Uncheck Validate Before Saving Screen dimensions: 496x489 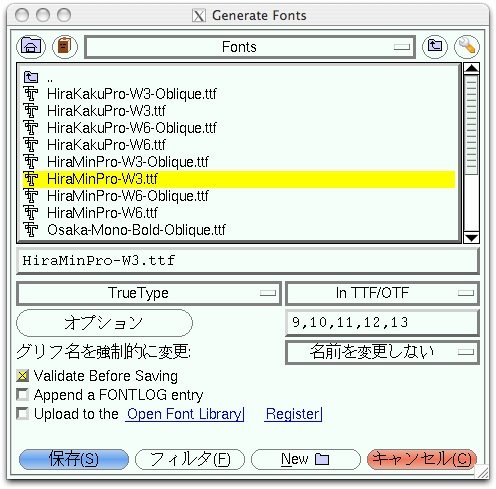coord(23,376)
